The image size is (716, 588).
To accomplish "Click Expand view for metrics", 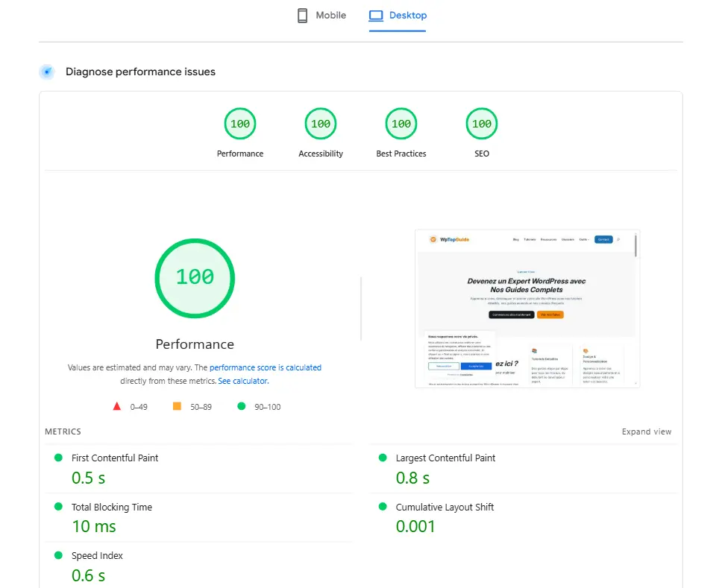I will [x=647, y=431].
